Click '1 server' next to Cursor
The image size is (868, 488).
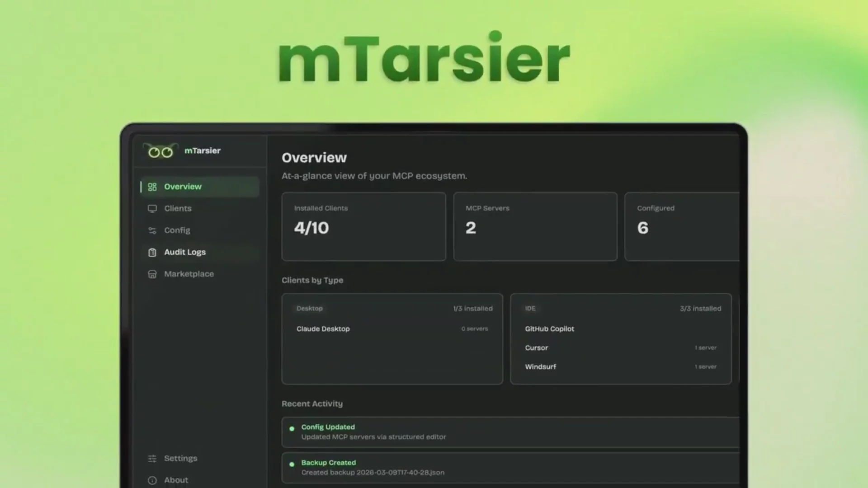pyautogui.click(x=706, y=348)
